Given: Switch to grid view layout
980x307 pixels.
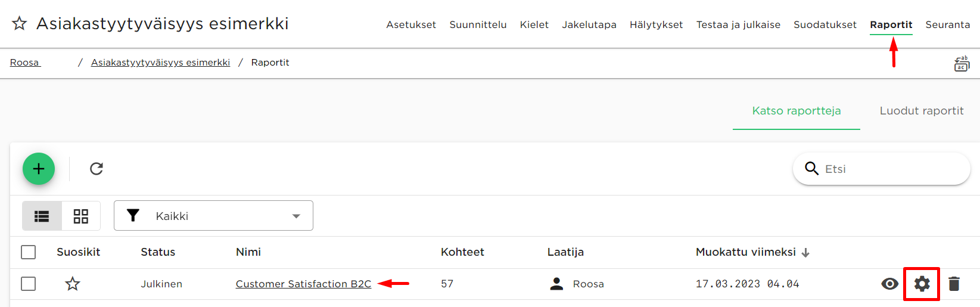Looking at the screenshot, I should coord(81,216).
